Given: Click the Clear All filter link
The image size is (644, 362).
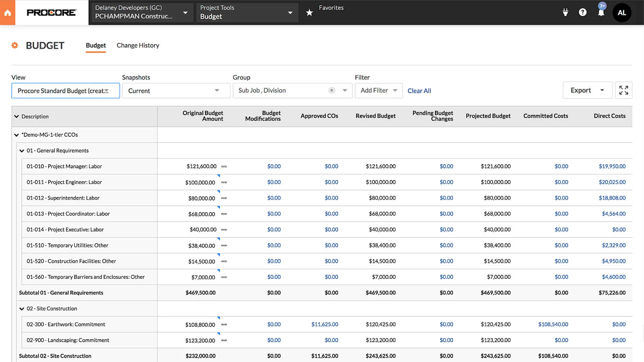Looking at the screenshot, I should (x=419, y=90).
